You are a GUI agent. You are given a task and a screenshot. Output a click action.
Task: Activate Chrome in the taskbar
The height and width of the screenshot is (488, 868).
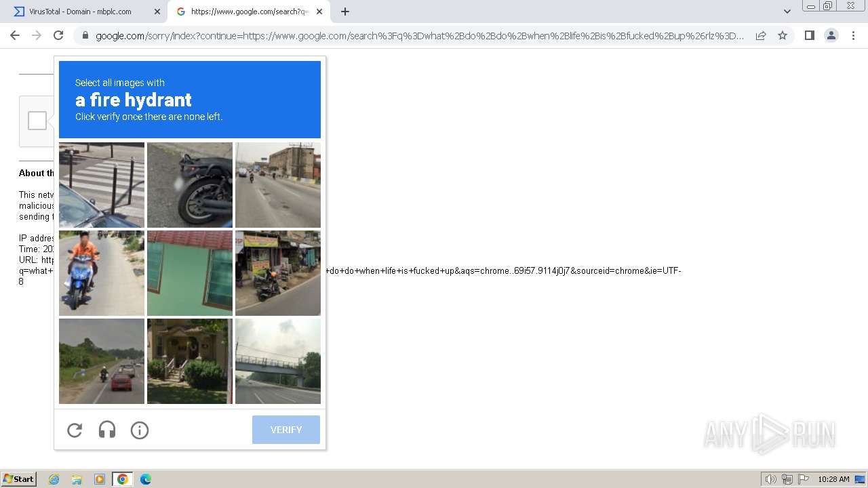tap(123, 479)
